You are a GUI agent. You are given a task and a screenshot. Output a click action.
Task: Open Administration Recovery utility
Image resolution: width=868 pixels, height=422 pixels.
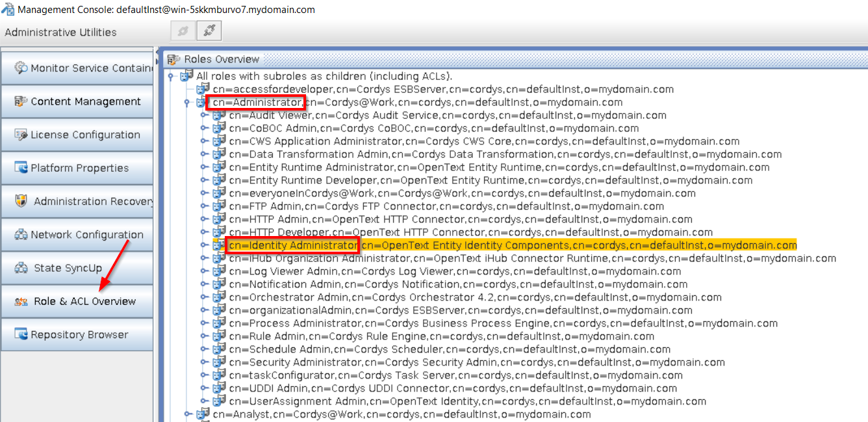(x=77, y=202)
